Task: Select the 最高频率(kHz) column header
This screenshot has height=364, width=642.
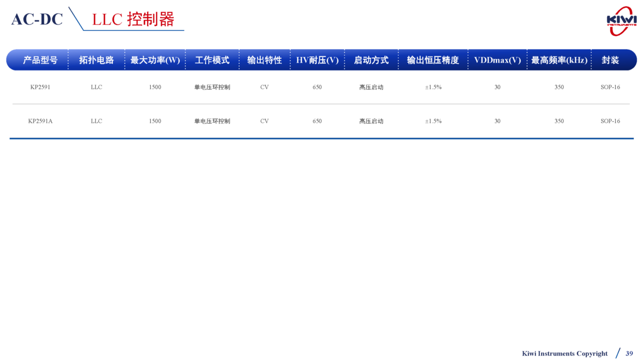Action: [559, 60]
